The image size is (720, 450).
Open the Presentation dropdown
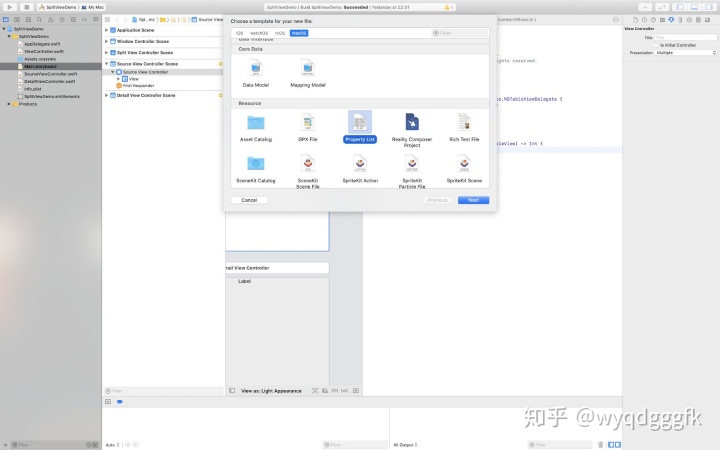click(686, 53)
